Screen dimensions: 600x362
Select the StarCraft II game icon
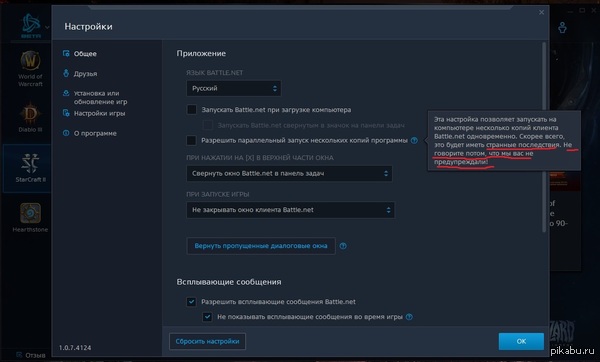click(30, 163)
